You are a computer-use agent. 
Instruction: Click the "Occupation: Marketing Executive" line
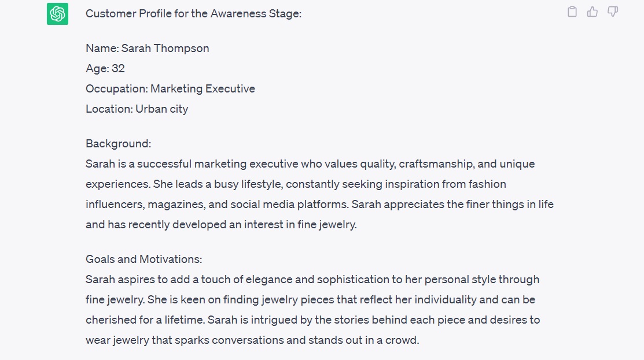pyautogui.click(x=170, y=89)
